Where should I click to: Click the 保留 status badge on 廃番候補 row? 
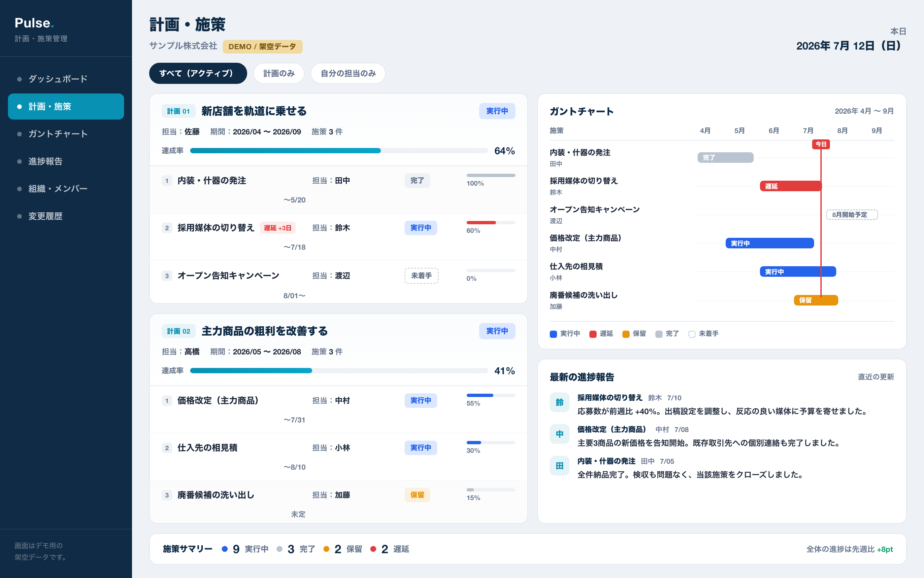(417, 495)
